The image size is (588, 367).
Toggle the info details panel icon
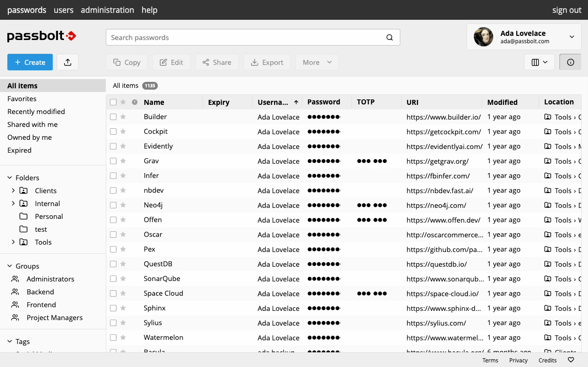coord(571,62)
